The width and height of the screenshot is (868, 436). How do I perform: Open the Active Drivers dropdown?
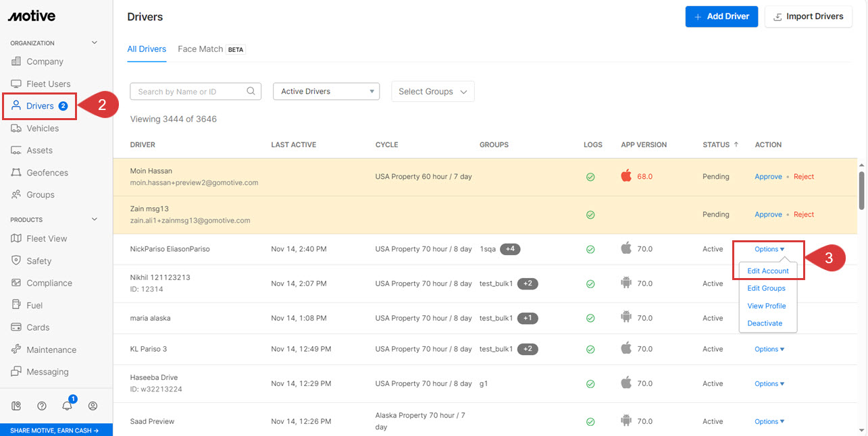[326, 91]
